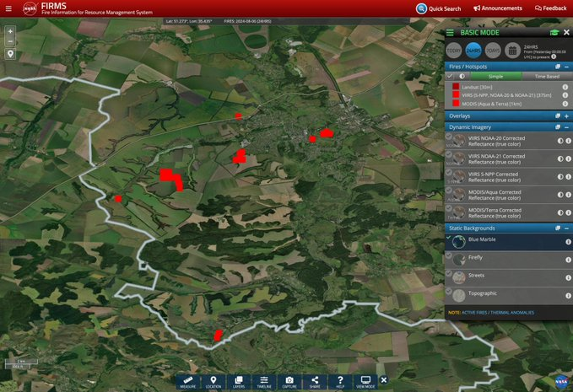Screen dimensions: 573x392
Task: Select the Measure tool
Action: [x=188, y=382]
